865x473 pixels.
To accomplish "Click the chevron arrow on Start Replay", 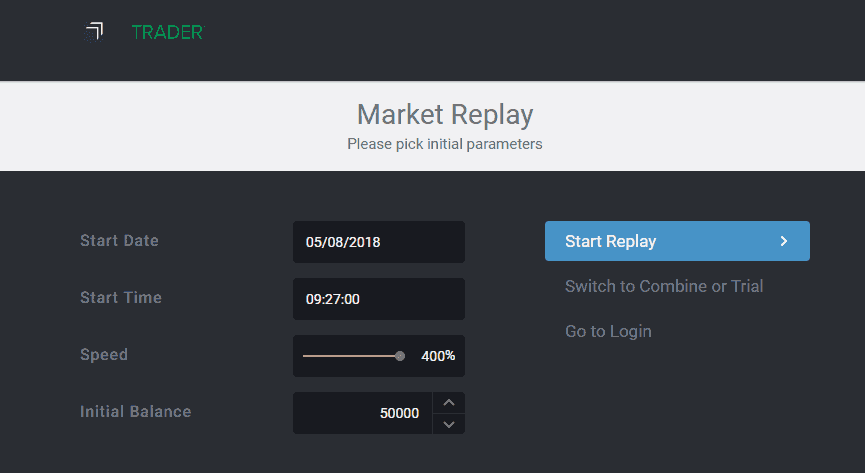I will click(784, 241).
